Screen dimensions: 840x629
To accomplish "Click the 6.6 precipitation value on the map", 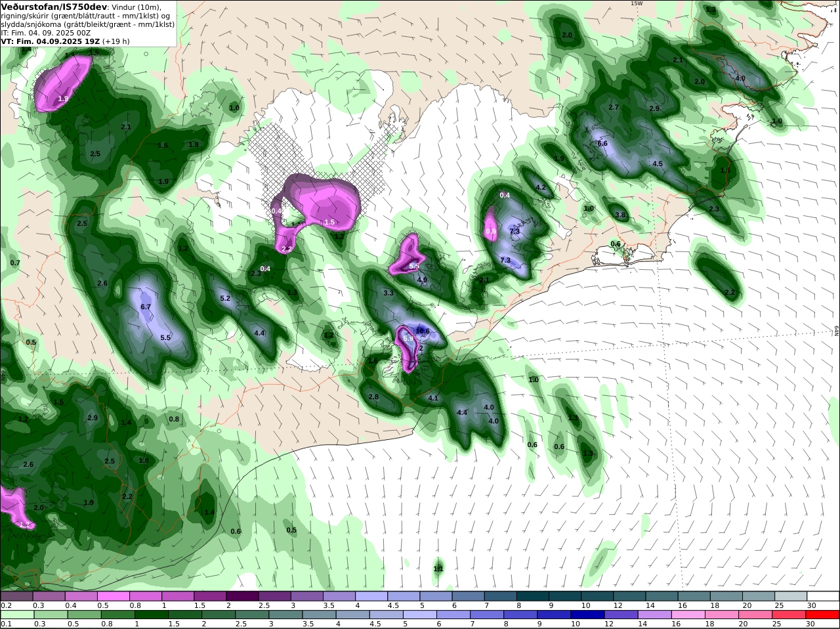I will tap(602, 143).
